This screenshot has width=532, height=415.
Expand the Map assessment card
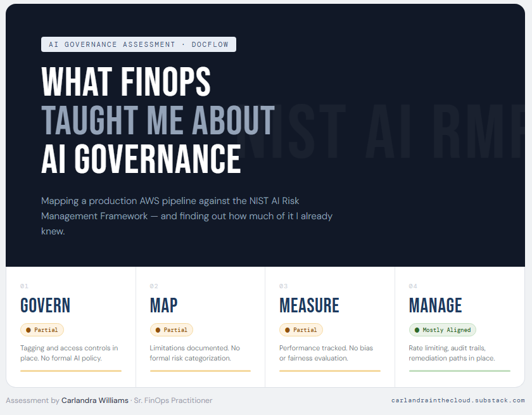(x=199, y=326)
